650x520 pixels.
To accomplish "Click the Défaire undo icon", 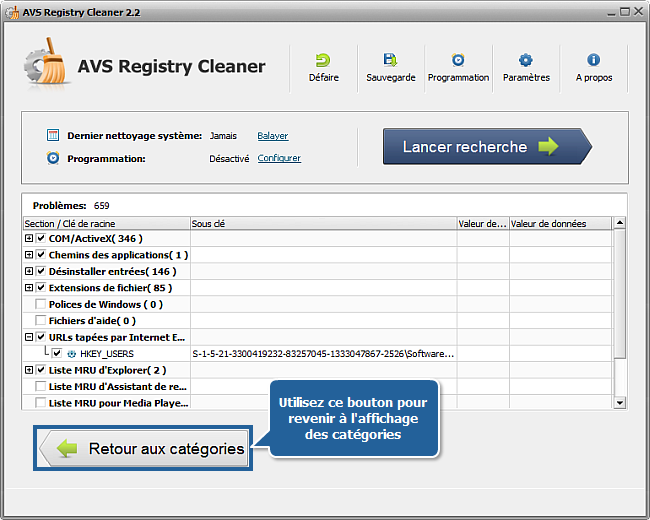I will [x=323, y=61].
